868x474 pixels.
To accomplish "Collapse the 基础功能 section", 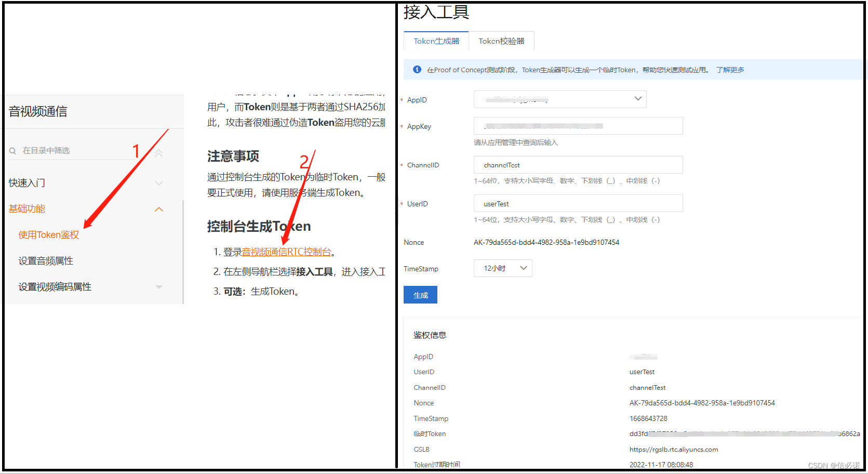I will coord(159,209).
